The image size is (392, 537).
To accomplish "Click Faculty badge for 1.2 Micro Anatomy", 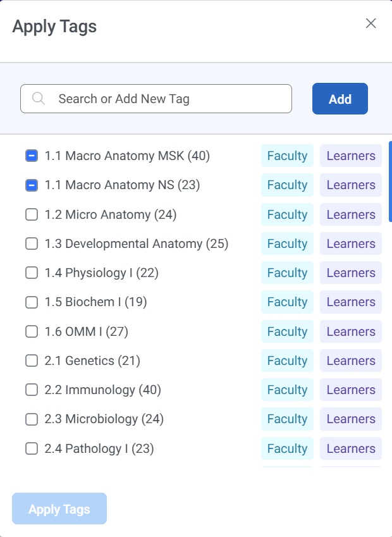I will click(x=287, y=214).
